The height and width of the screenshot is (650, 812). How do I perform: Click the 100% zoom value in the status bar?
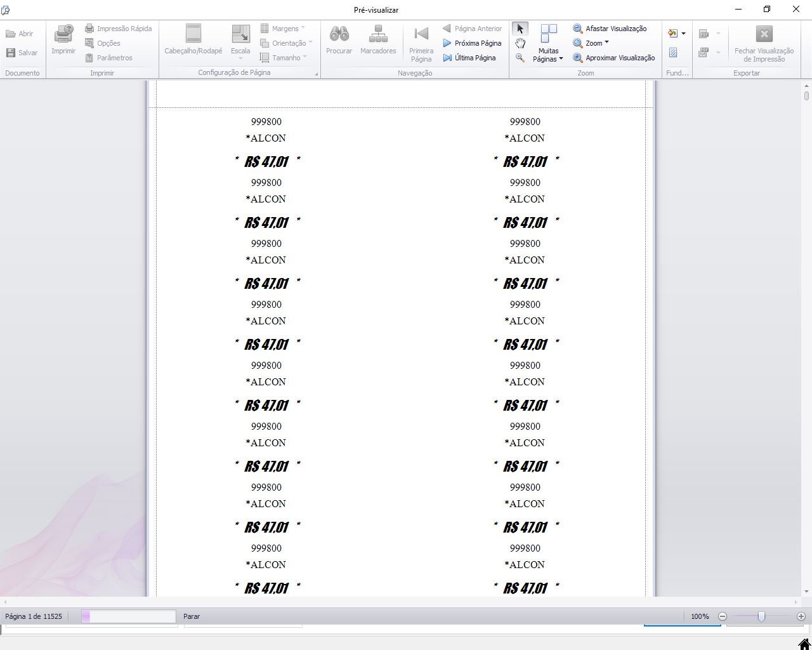coord(700,616)
